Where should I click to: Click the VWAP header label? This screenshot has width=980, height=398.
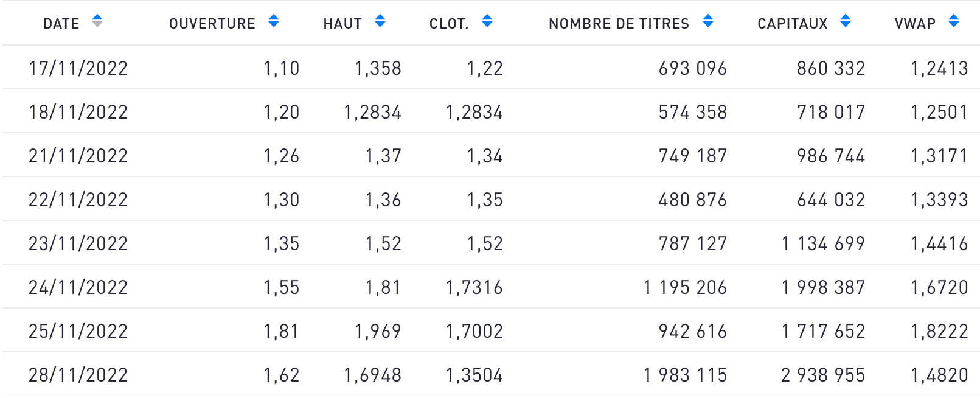tap(915, 24)
